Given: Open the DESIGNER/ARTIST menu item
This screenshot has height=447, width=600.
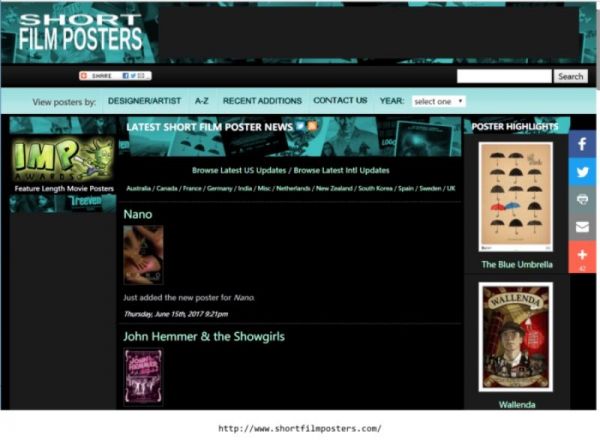Looking at the screenshot, I should 144,101.
